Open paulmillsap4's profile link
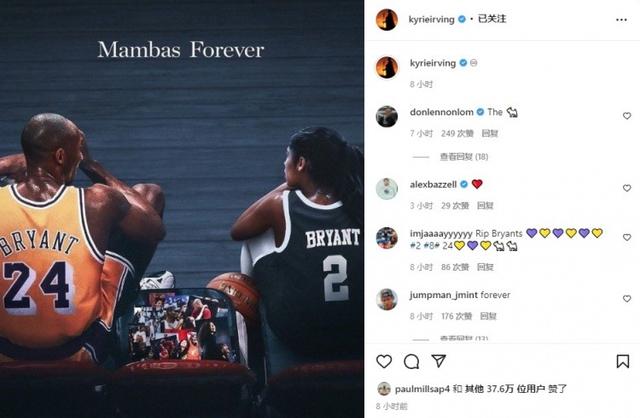This screenshot has width=640, height=418. coord(422,389)
